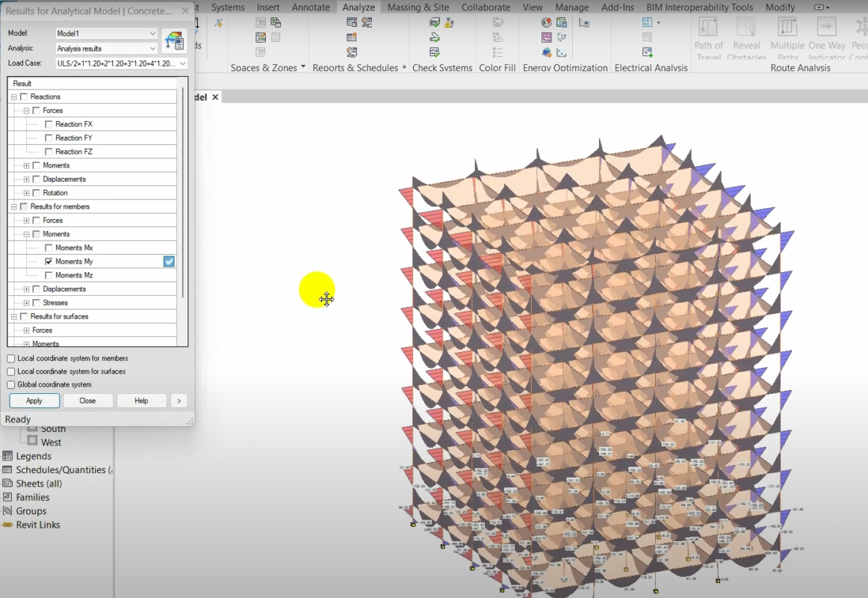Open the Manage ribbon tab
The width and height of the screenshot is (868, 598).
click(571, 7)
